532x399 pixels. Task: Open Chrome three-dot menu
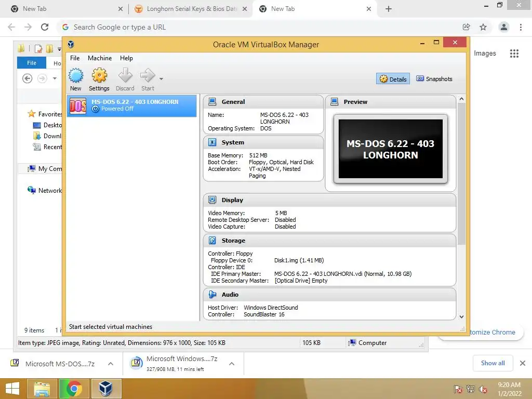[x=521, y=27]
